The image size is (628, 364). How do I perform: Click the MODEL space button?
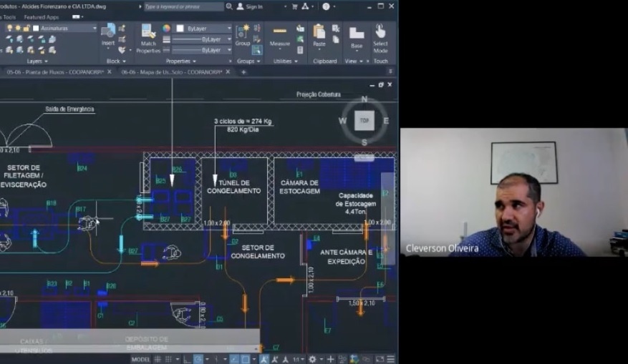(x=141, y=359)
